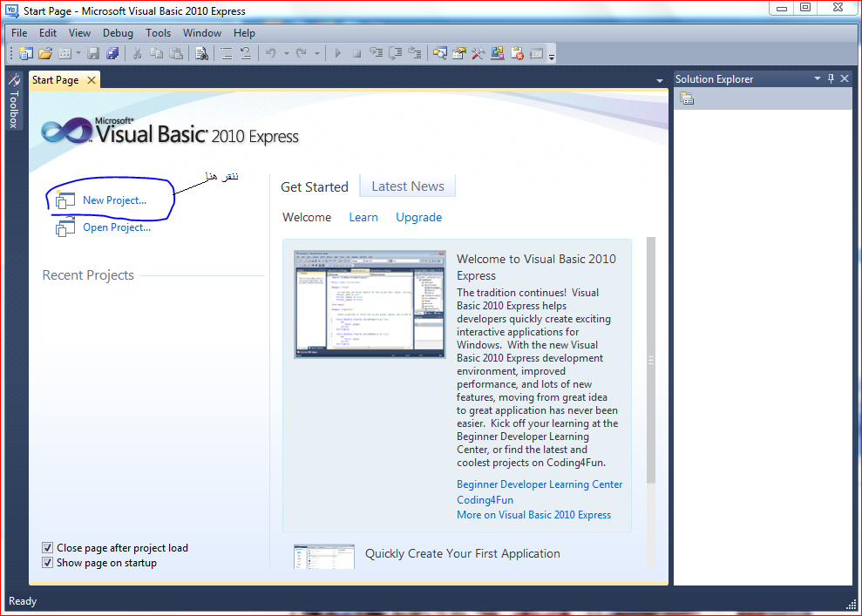Click the Error List toolbar icon
The height and width of the screenshot is (616, 862).
pos(518,53)
